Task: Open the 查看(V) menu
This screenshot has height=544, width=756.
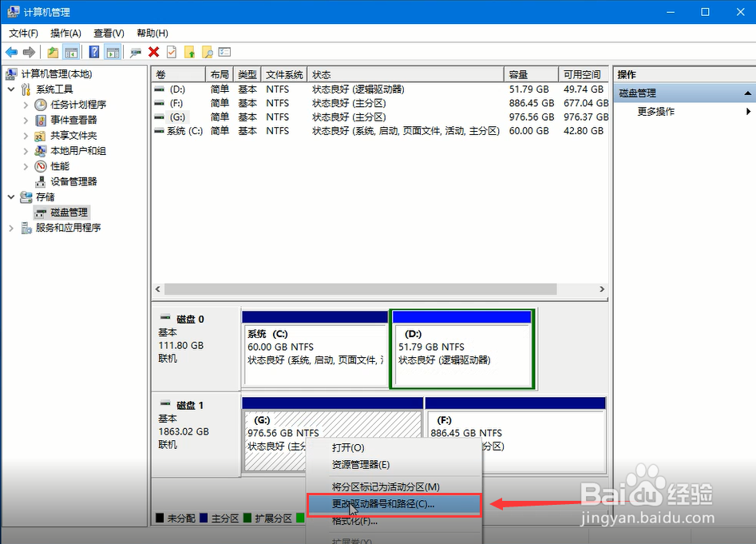Action: [109, 33]
